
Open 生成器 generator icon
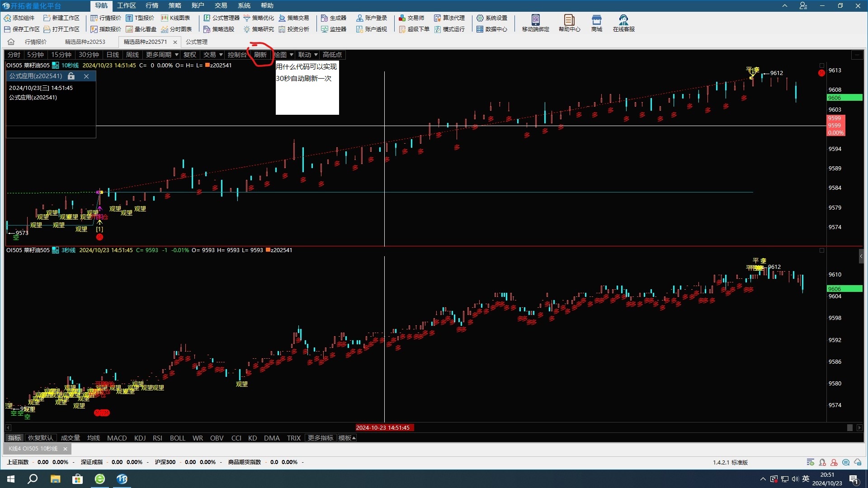[x=325, y=18]
